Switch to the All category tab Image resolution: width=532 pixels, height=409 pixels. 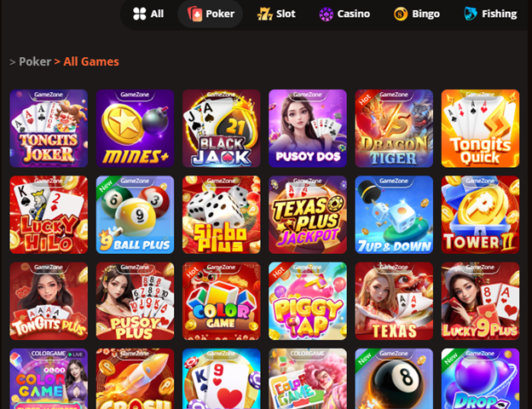[x=148, y=14]
